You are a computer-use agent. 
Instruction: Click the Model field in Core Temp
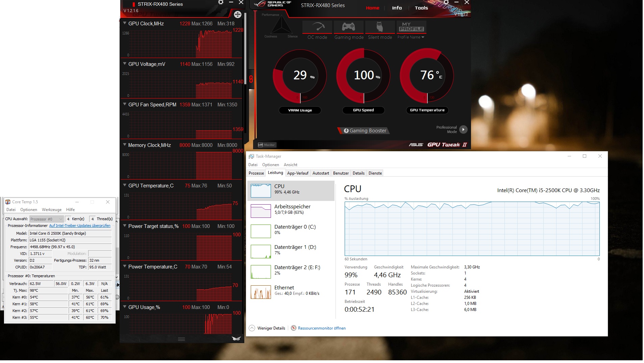(x=70, y=233)
